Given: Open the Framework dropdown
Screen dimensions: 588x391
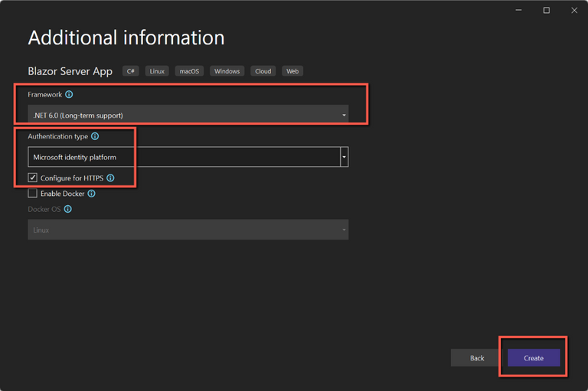Looking at the screenshot, I should pyautogui.click(x=188, y=115).
